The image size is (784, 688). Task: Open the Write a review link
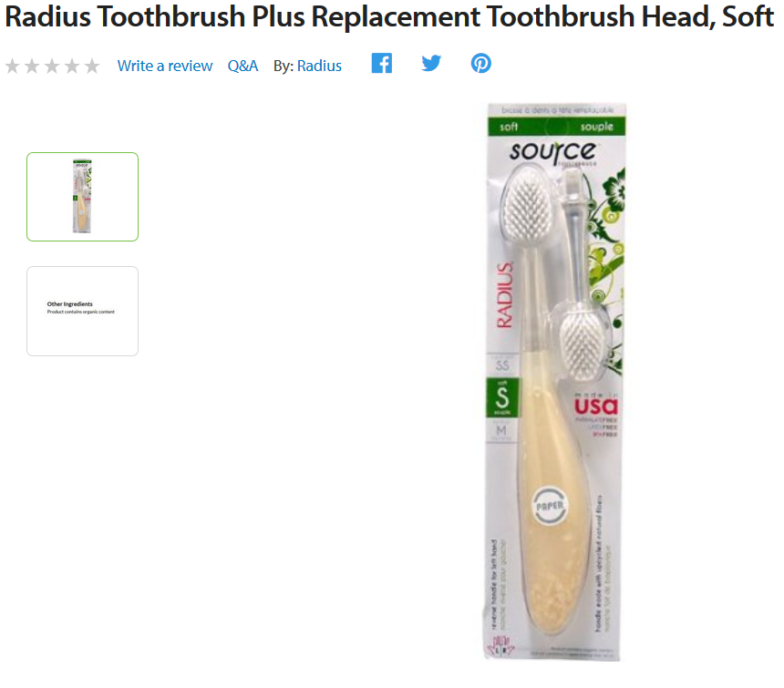(165, 66)
